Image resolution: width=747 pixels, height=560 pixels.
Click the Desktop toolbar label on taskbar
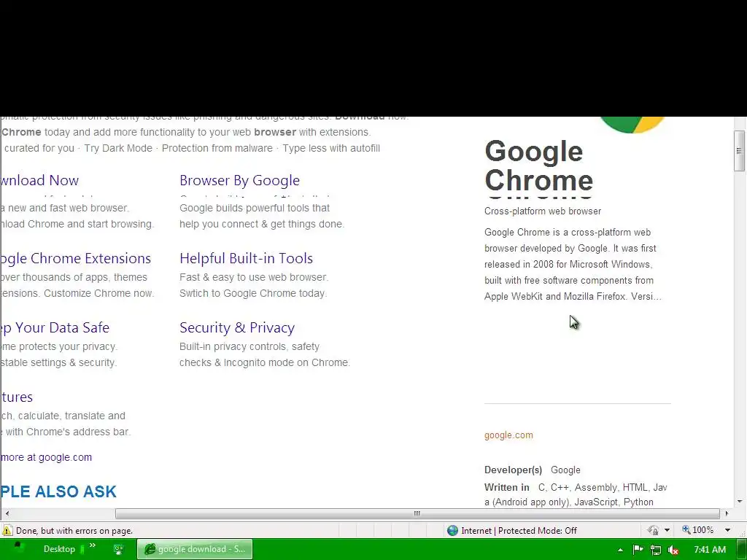(59, 549)
